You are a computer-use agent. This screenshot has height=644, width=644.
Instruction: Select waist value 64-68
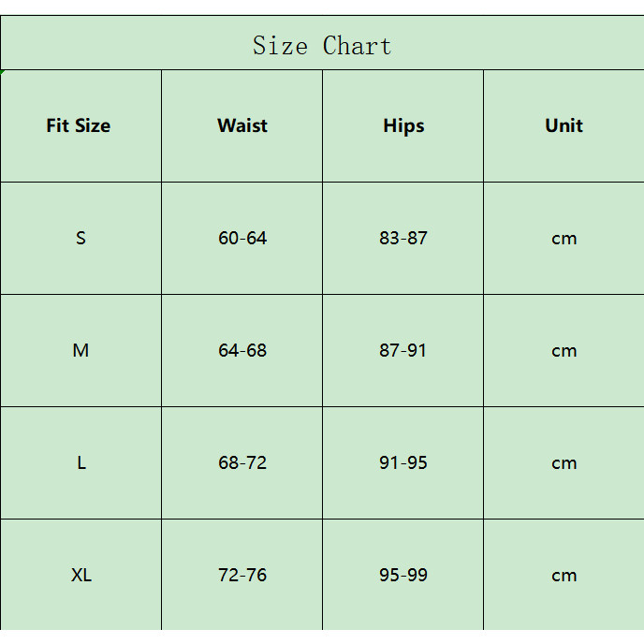coord(242,350)
